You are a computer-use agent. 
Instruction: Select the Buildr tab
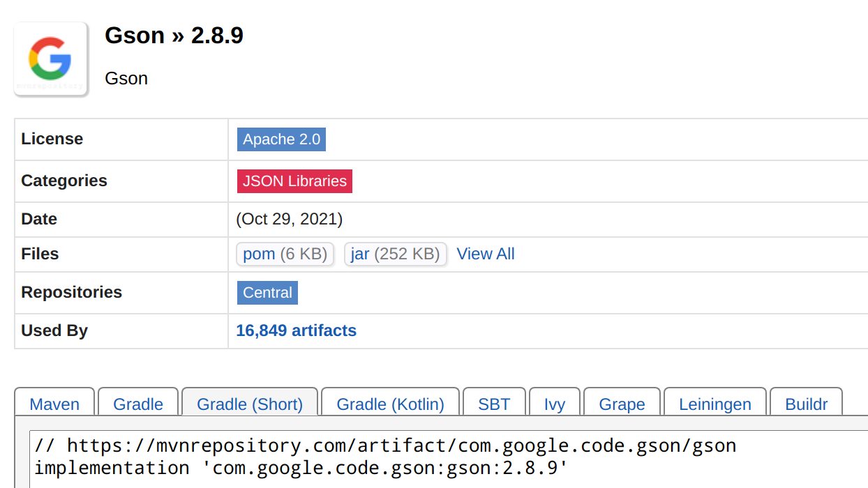(806, 404)
